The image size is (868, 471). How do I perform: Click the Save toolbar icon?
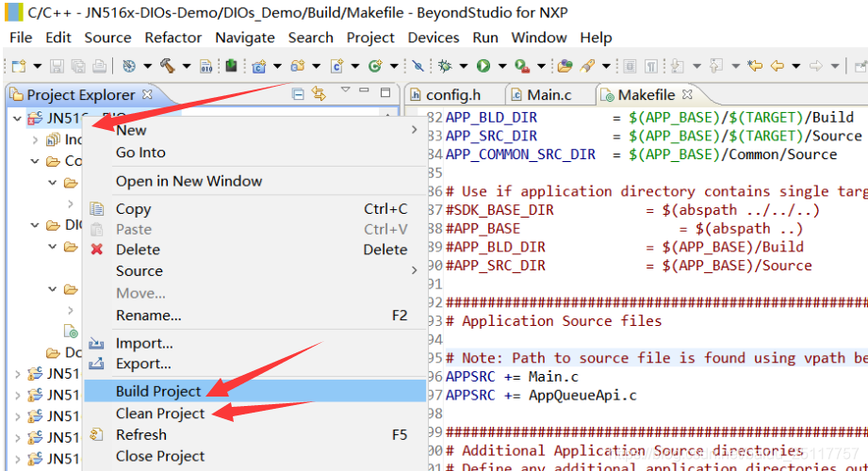(57, 67)
